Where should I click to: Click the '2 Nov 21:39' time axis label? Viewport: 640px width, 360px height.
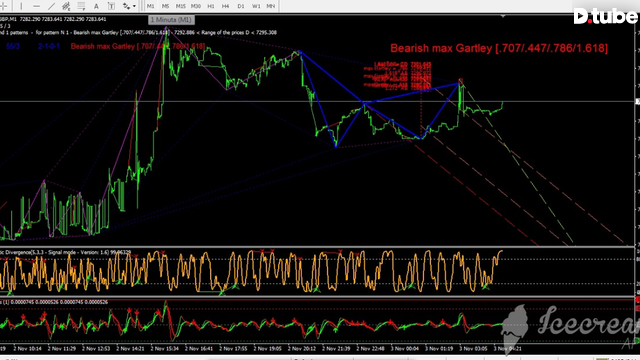pyautogui.click(x=336, y=349)
